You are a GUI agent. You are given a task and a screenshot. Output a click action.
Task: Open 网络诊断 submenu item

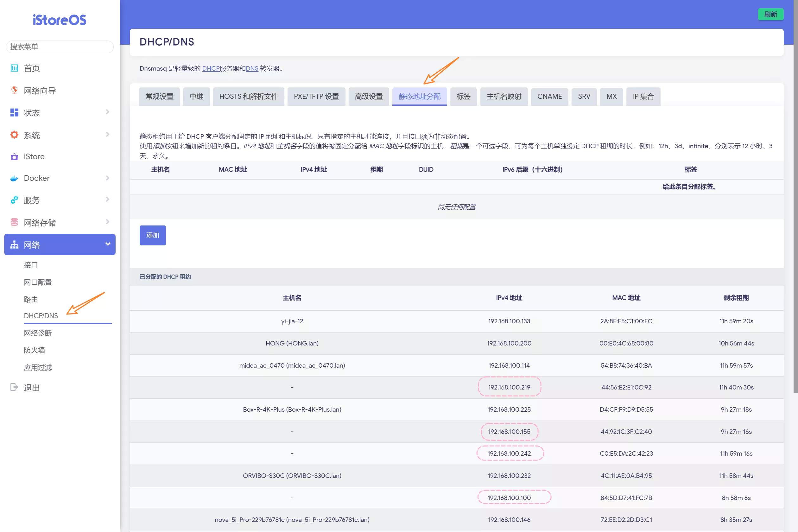pyautogui.click(x=38, y=333)
